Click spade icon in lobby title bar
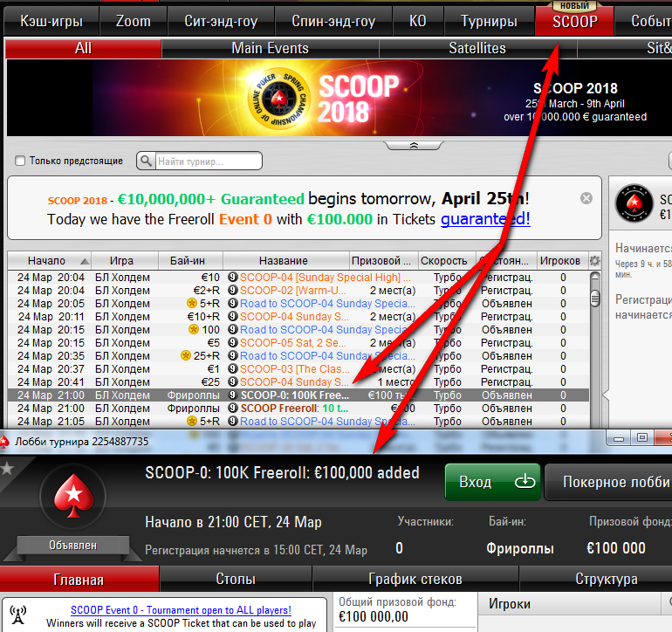672x632 pixels. [x=4, y=442]
